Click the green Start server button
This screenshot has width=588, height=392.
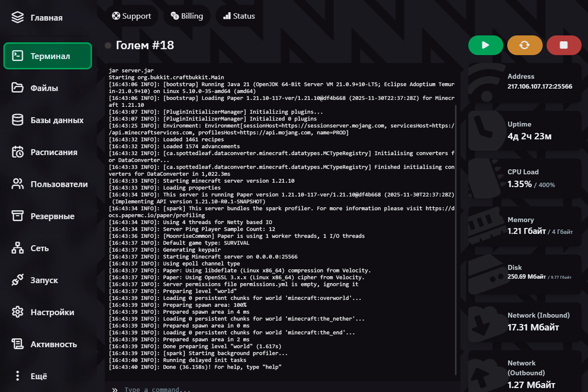(x=486, y=45)
